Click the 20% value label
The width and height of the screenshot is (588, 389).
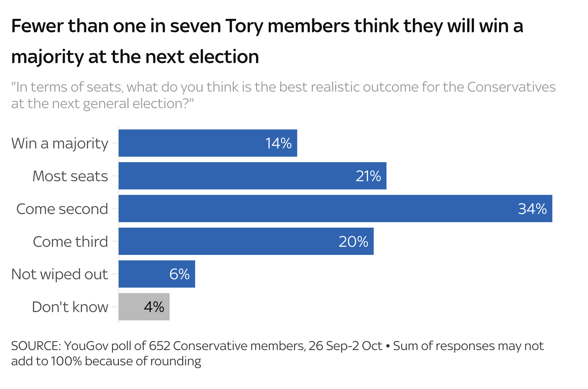(353, 242)
